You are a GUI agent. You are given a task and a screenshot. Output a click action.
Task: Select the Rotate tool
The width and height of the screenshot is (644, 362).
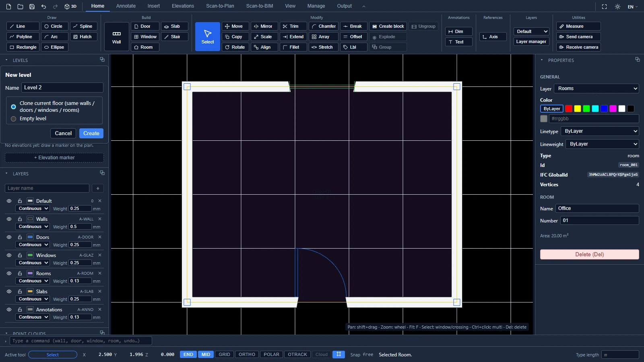pyautogui.click(x=235, y=47)
